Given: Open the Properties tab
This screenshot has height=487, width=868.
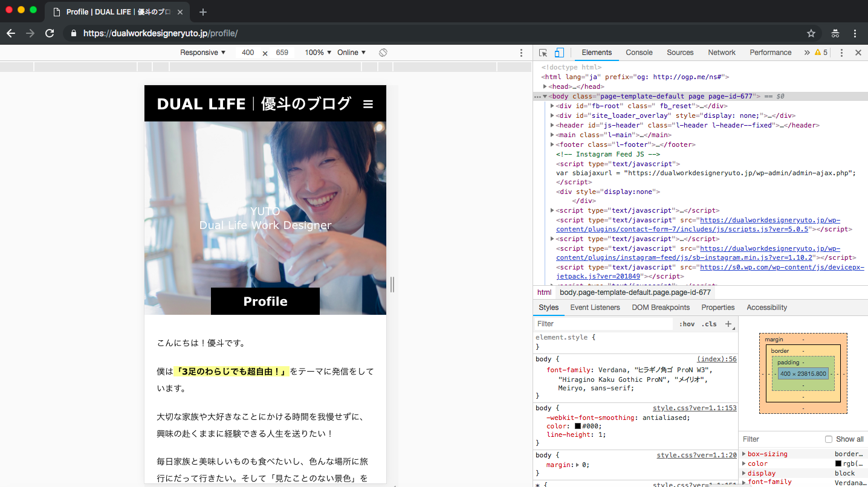Looking at the screenshot, I should [x=718, y=308].
